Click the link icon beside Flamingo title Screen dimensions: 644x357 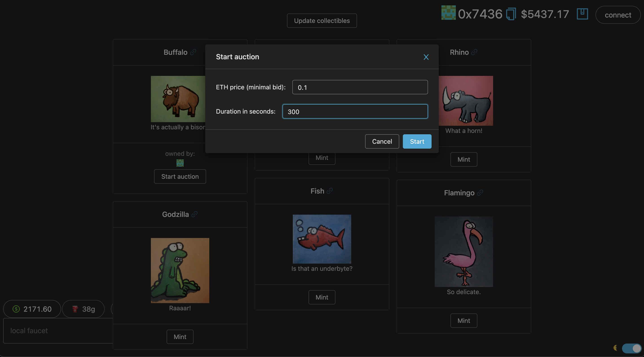click(x=480, y=193)
